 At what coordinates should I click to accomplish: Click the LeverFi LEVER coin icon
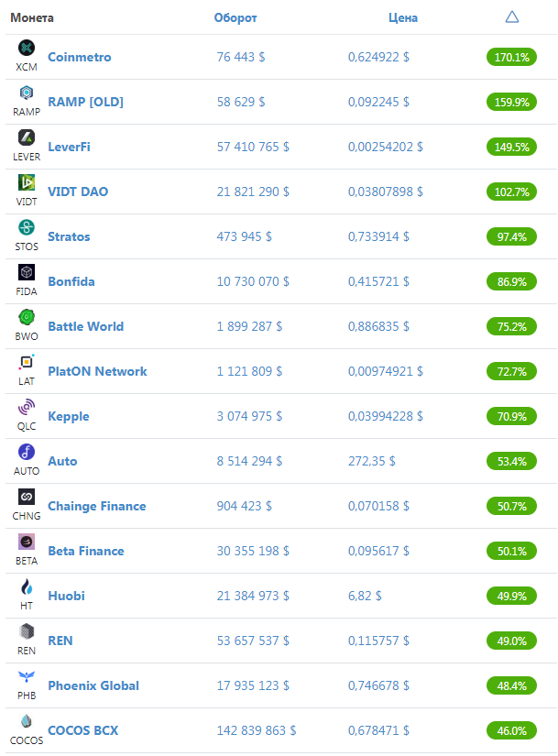click(x=27, y=137)
